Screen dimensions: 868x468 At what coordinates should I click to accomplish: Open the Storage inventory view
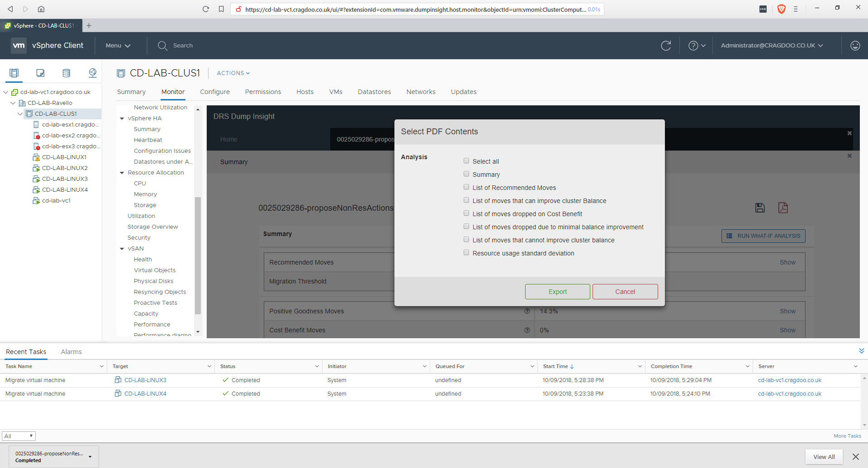pos(66,73)
